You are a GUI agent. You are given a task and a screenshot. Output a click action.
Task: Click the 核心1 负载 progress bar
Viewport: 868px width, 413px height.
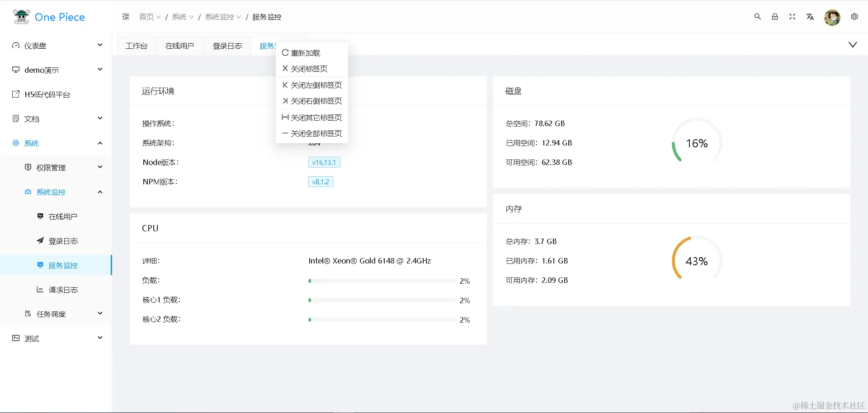pos(382,300)
